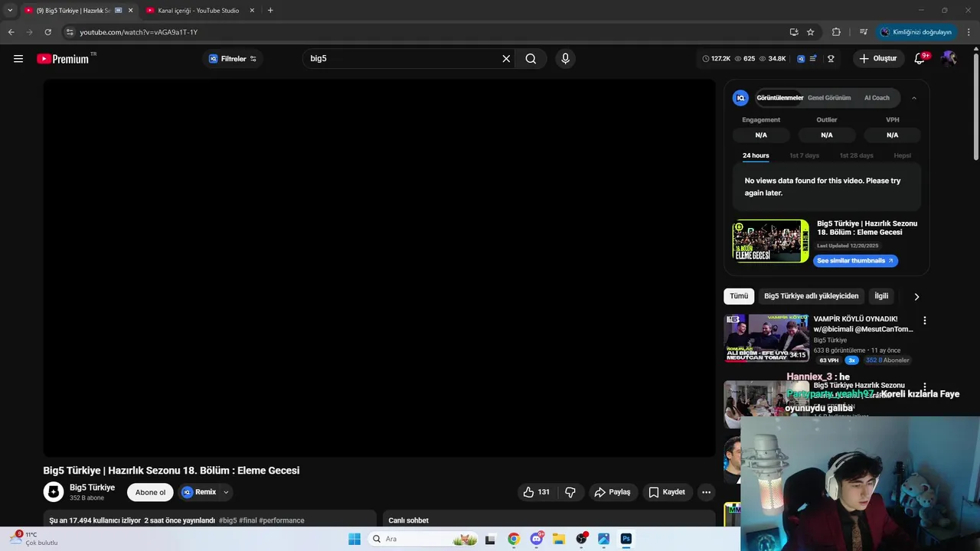Open Big5 Türkiye channel avatar

(x=54, y=492)
